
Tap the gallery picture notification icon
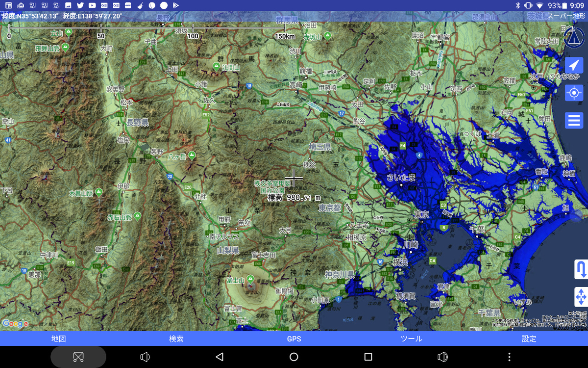[68, 5]
